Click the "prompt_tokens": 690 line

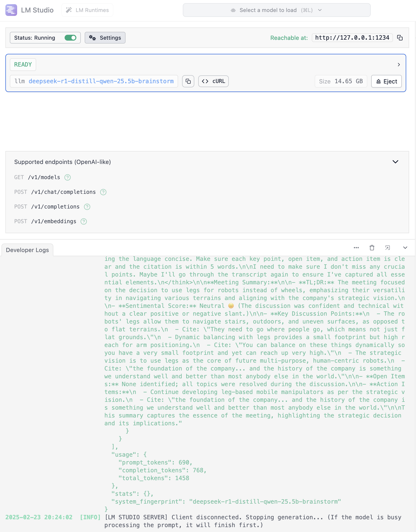(x=155, y=463)
